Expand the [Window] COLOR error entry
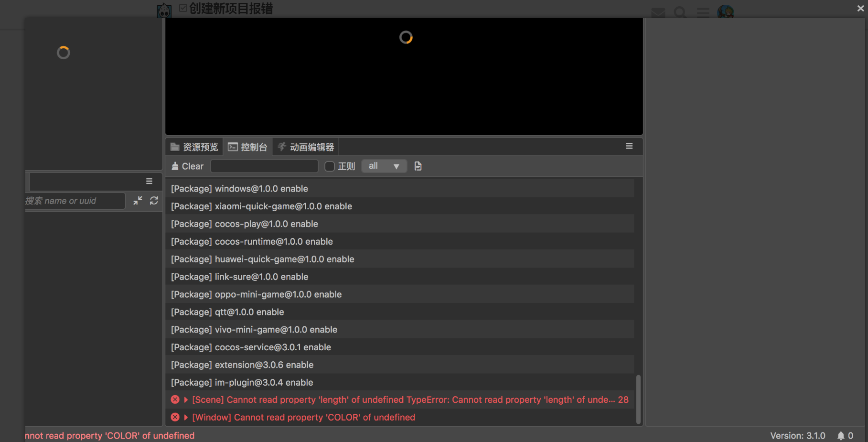The image size is (868, 442). click(186, 418)
